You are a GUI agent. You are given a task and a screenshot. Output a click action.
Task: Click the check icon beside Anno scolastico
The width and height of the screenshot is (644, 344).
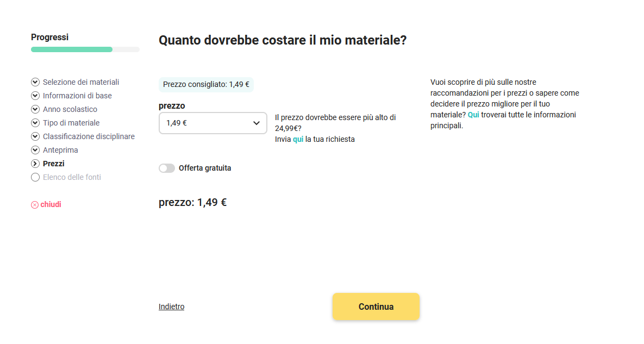[x=35, y=109]
